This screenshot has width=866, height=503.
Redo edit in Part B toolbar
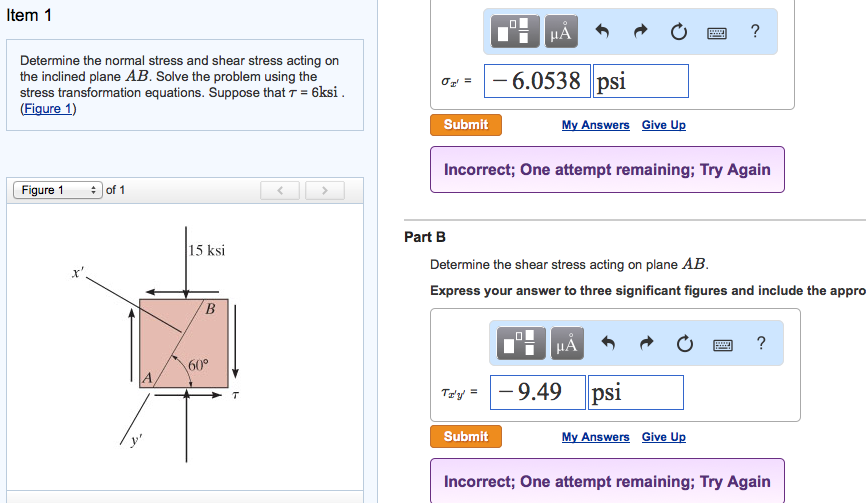[646, 343]
